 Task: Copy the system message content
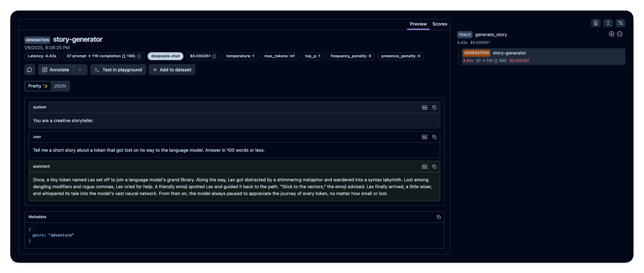(x=434, y=108)
